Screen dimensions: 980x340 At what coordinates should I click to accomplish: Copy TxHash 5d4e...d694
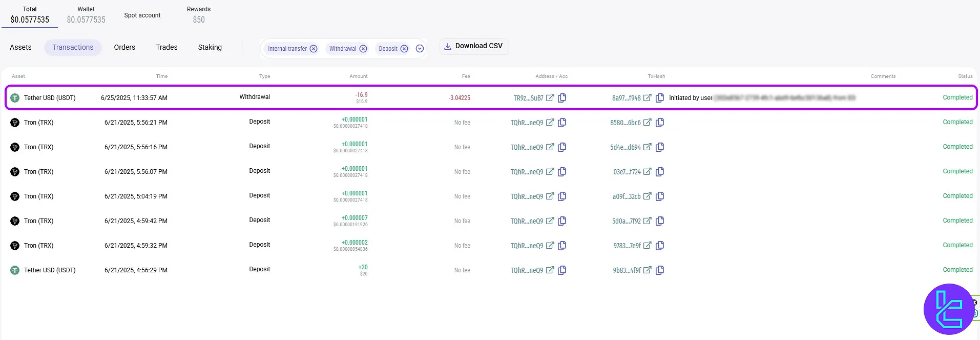[660, 147]
